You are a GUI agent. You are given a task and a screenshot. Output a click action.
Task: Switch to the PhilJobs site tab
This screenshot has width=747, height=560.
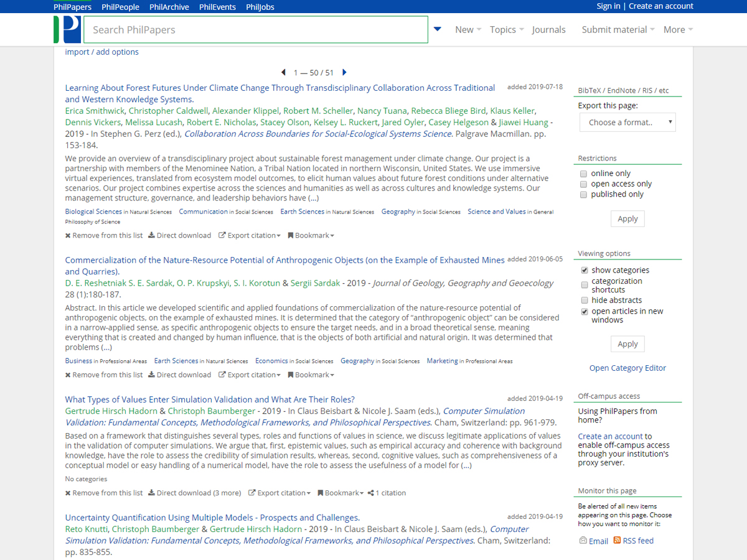point(260,7)
